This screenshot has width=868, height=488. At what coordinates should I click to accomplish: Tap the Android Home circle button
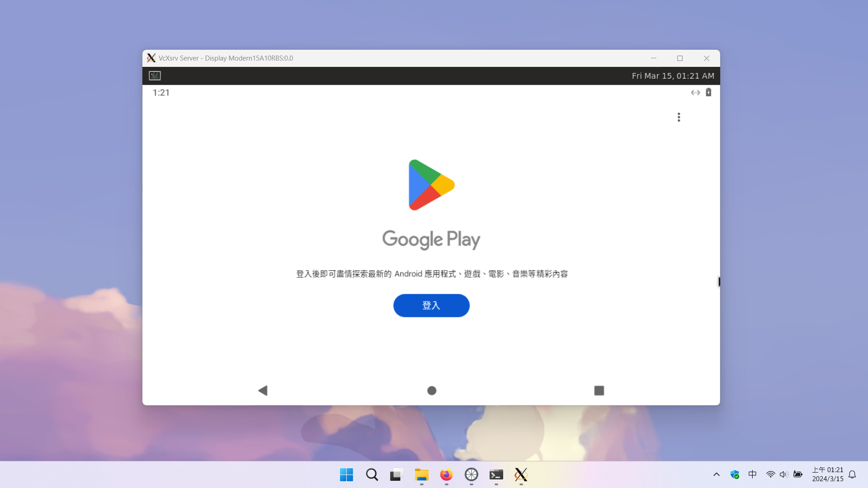click(431, 390)
